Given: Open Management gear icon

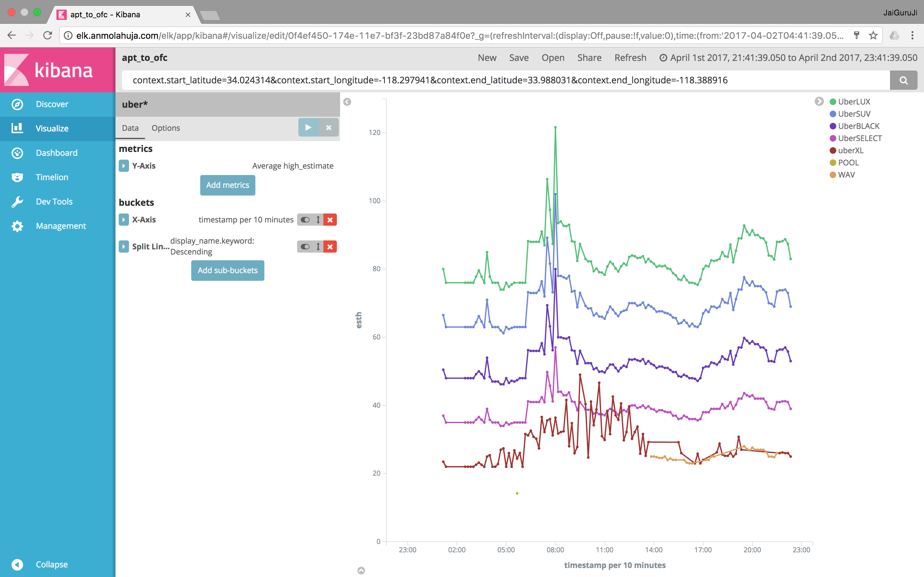Looking at the screenshot, I should pos(17,226).
